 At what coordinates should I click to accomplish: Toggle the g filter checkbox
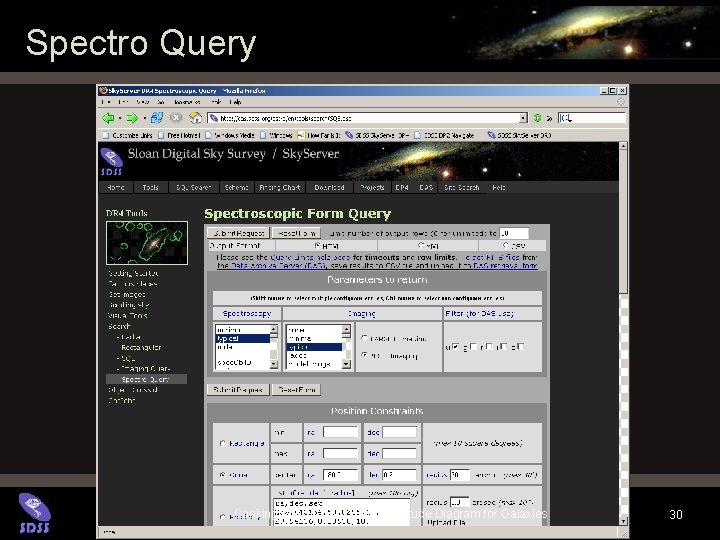click(x=473, y=347)
